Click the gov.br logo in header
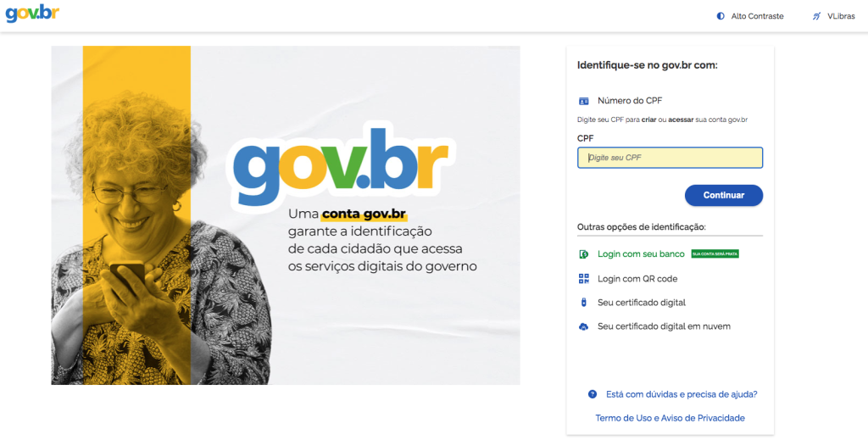868x440 pixels. click(32, 14)
